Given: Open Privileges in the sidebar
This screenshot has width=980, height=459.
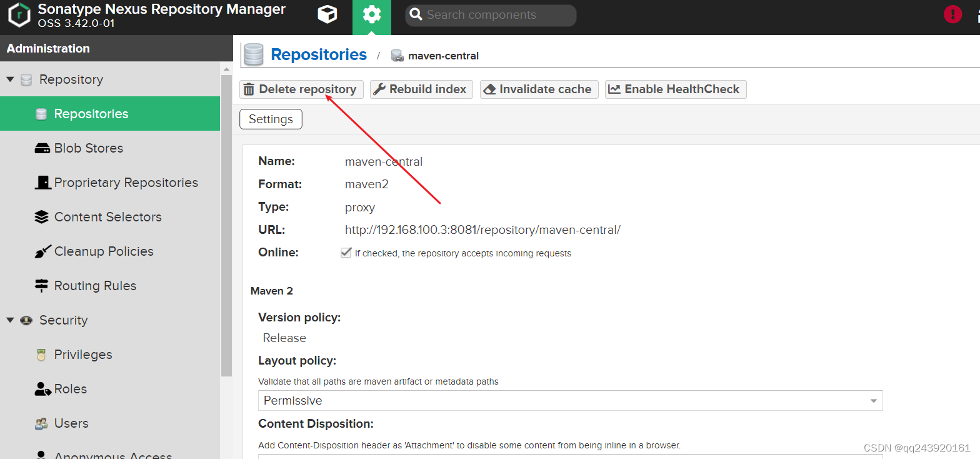Looking at the screenshot, I should pos(110,355).
